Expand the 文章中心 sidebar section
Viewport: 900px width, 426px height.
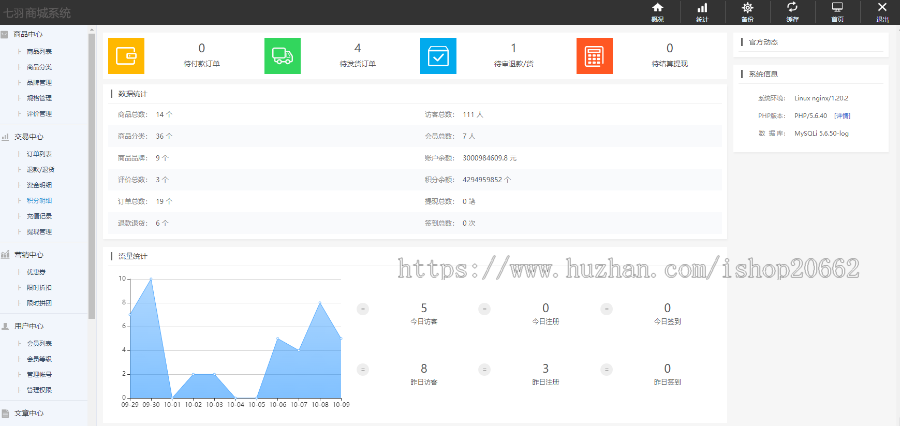pyautogui.click(x=28, y=412)
